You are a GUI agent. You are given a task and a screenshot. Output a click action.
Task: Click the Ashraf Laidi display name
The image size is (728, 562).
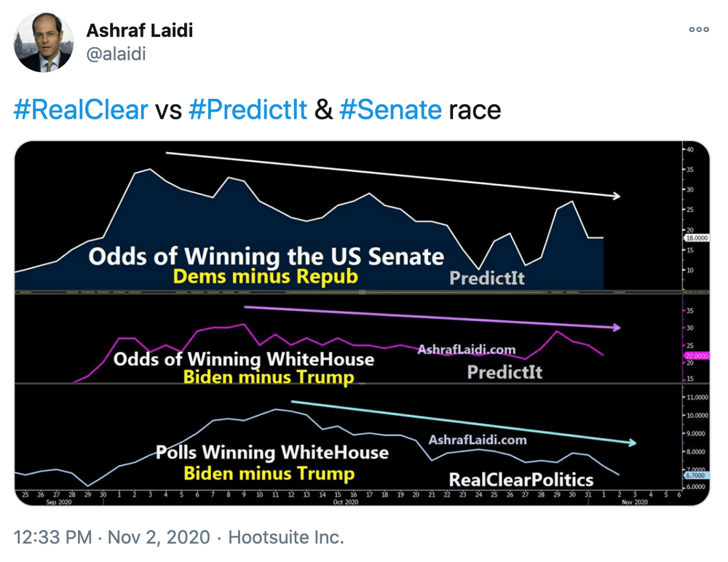(x=140, y=31)
